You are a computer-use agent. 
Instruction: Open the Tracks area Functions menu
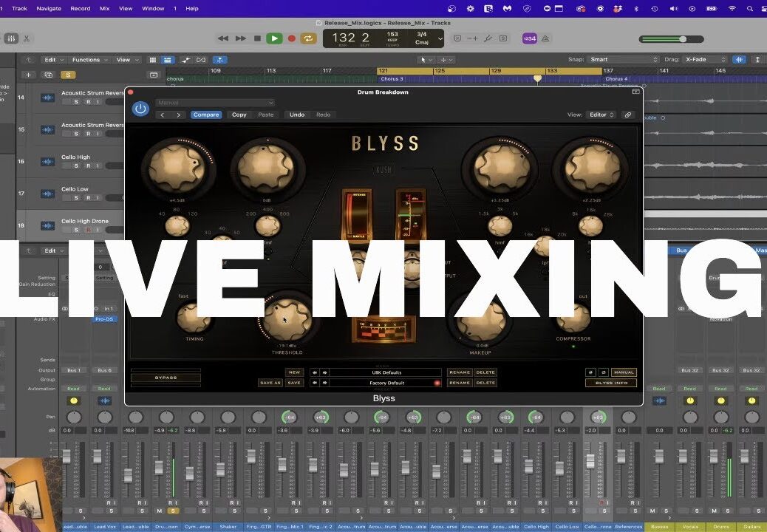pyautogui.click(x=90, y=60)
